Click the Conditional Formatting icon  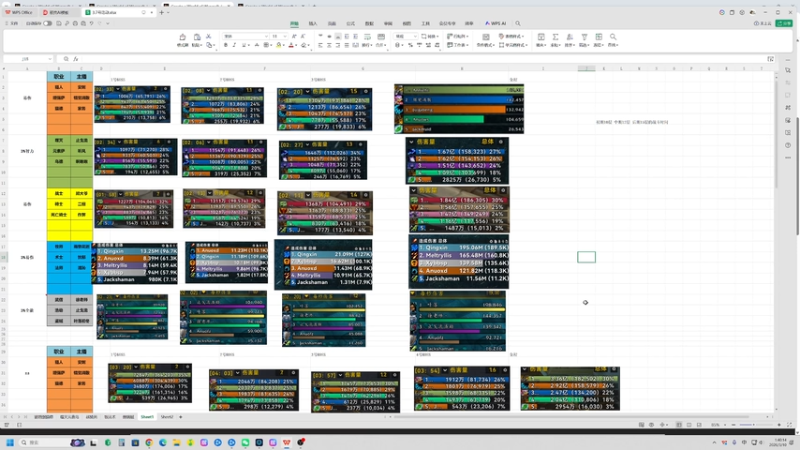(486, 39)
